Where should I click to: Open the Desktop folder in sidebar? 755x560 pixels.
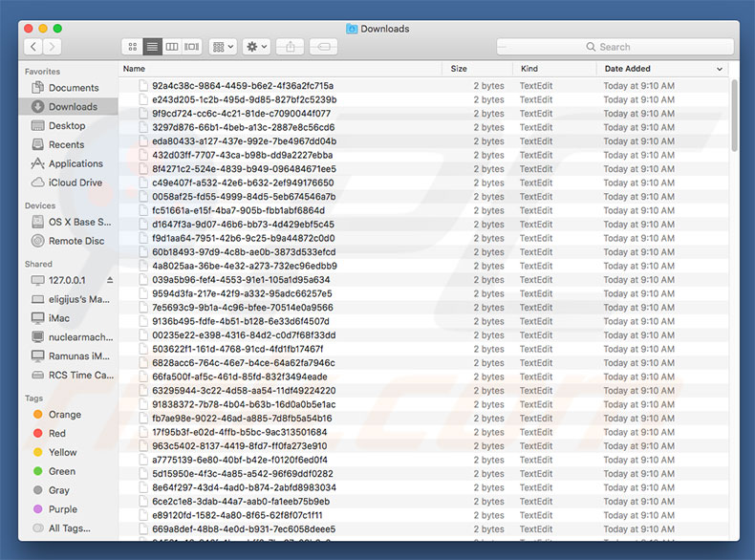pos(67,125)
